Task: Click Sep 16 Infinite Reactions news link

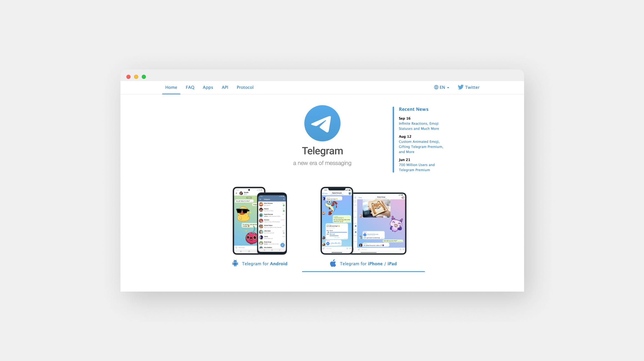Action: [419, 126]
